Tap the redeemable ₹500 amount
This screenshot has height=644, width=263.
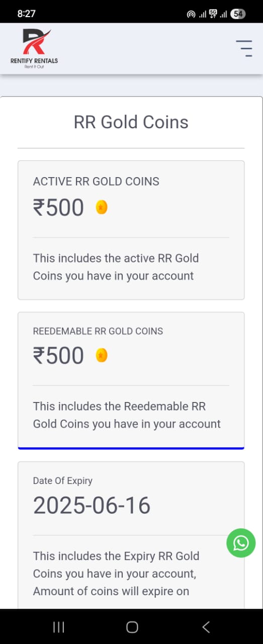click(x=59, y=356)
